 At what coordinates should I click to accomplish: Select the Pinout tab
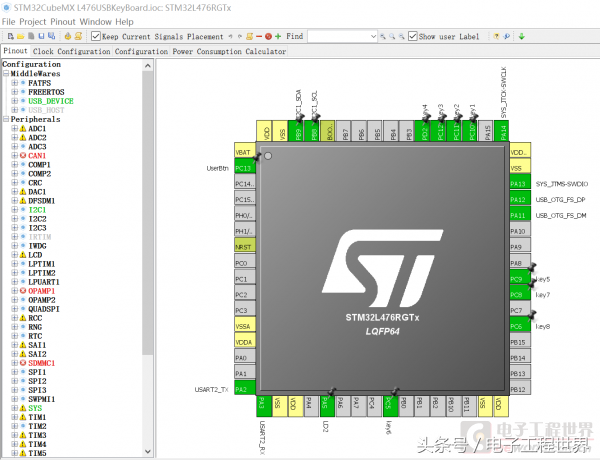(15, 51)
